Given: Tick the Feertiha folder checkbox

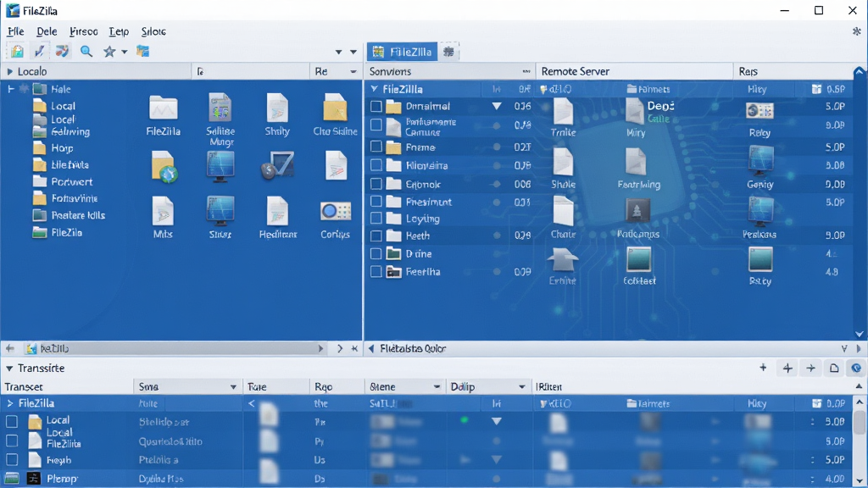Looking at the screenshot, I should [x=376, y=272].
